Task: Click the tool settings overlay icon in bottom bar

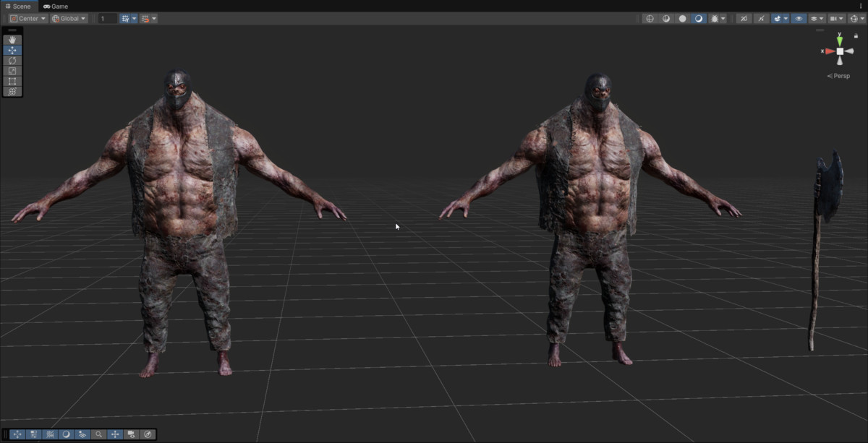Action: (34, 434)
